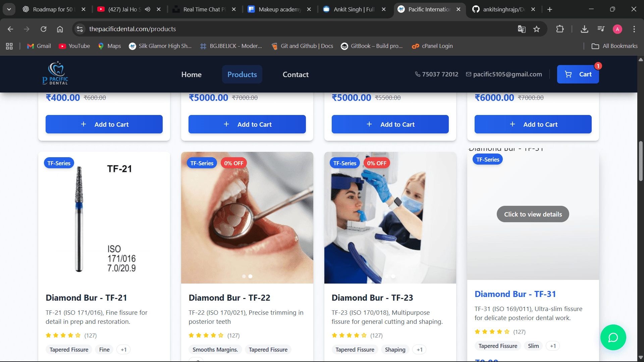644x362 pixels.
Task: Open the Diamond Bur - TF-31 title link
Action: coord(515,294)
